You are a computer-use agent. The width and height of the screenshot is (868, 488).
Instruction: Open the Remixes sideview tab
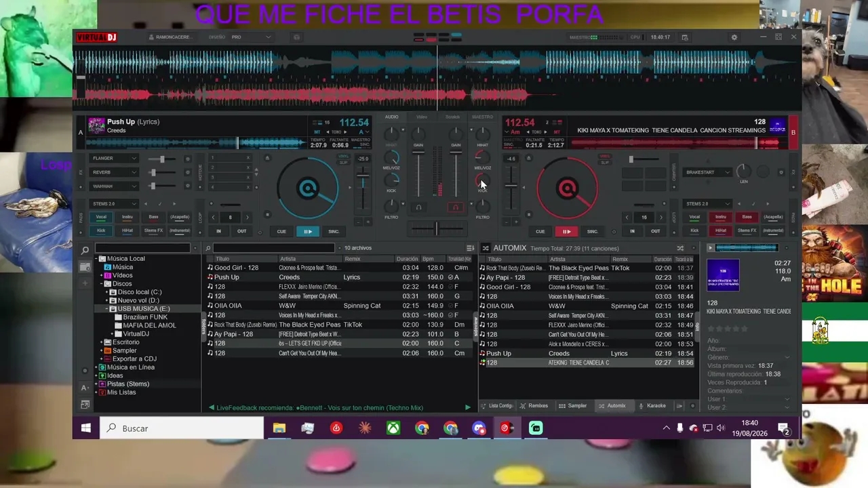tap(534, 406)
